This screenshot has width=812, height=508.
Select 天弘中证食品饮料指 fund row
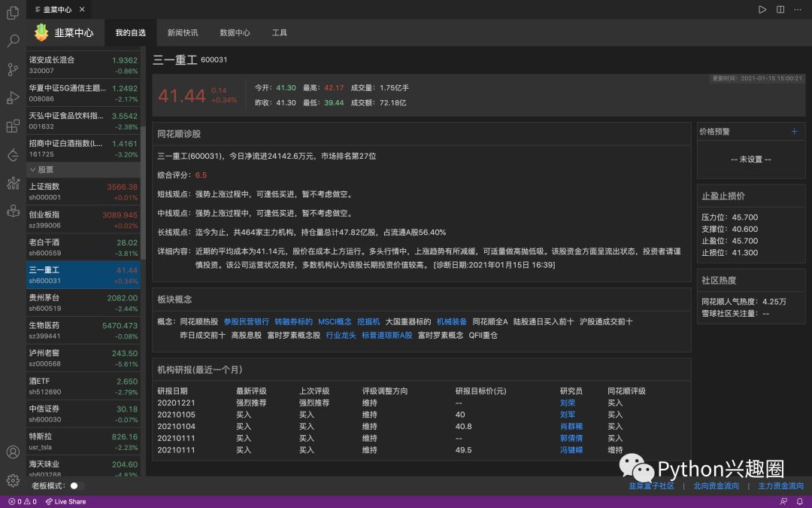83,120
